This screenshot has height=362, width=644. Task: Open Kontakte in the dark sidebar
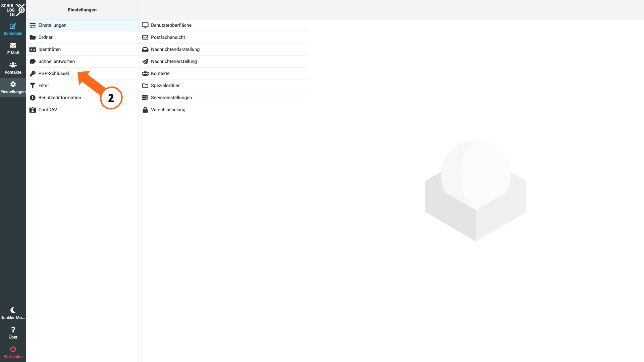[x=13, y=68]
